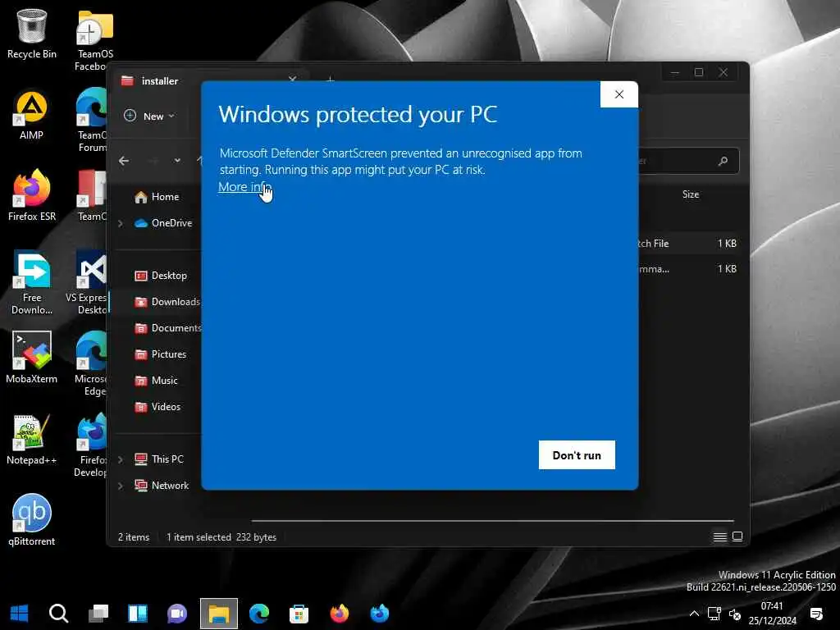Open network tray icon
The image size is (840, 630).
pyautogui.click(x=714, y=614)
